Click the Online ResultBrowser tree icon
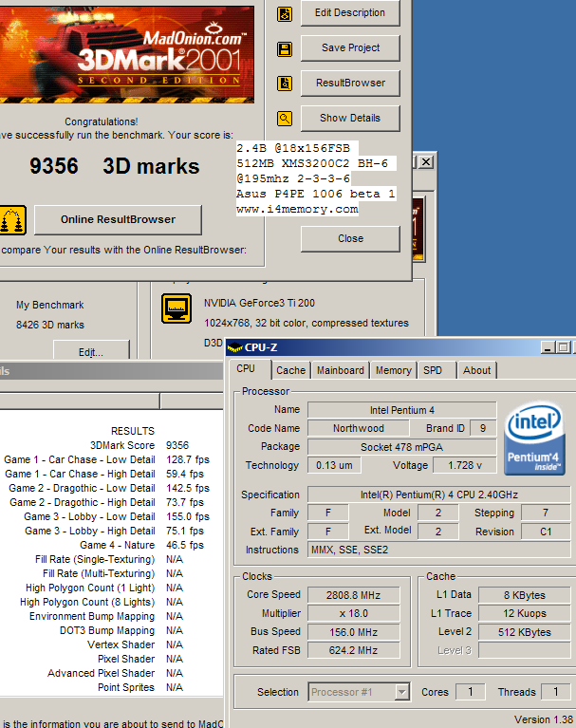The height and width of the screenshot is (728, 576). click(x=12, y=220)
